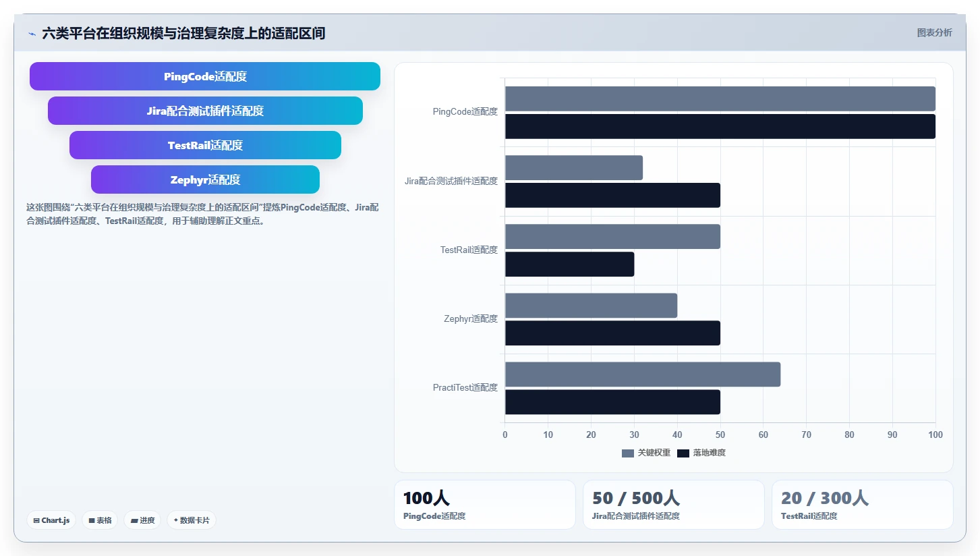Click the Chart.js tag chip
Image resolution: width=980 pixels, height=556 pixels.
click(51, 520)
